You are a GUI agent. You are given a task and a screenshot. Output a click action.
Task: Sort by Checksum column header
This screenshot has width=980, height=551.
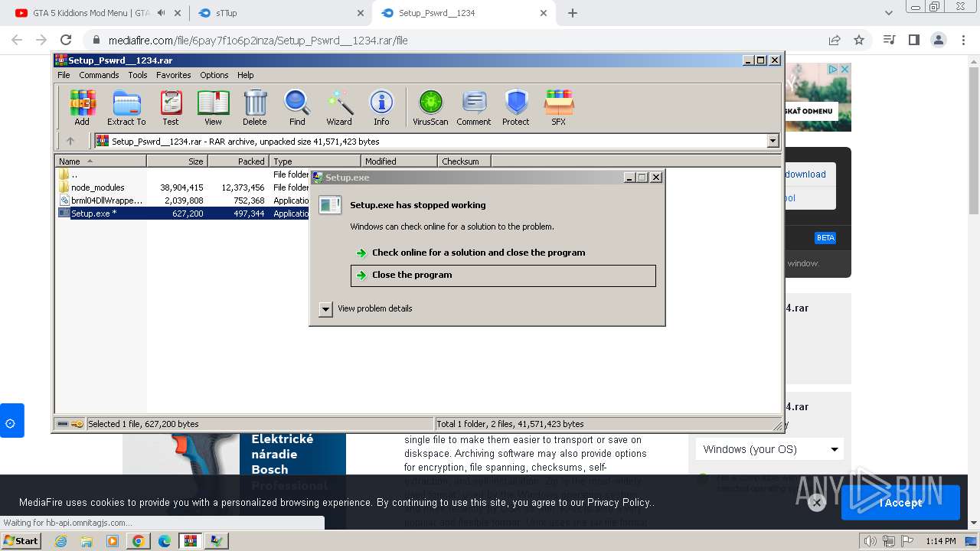click(x=465, y=161)
